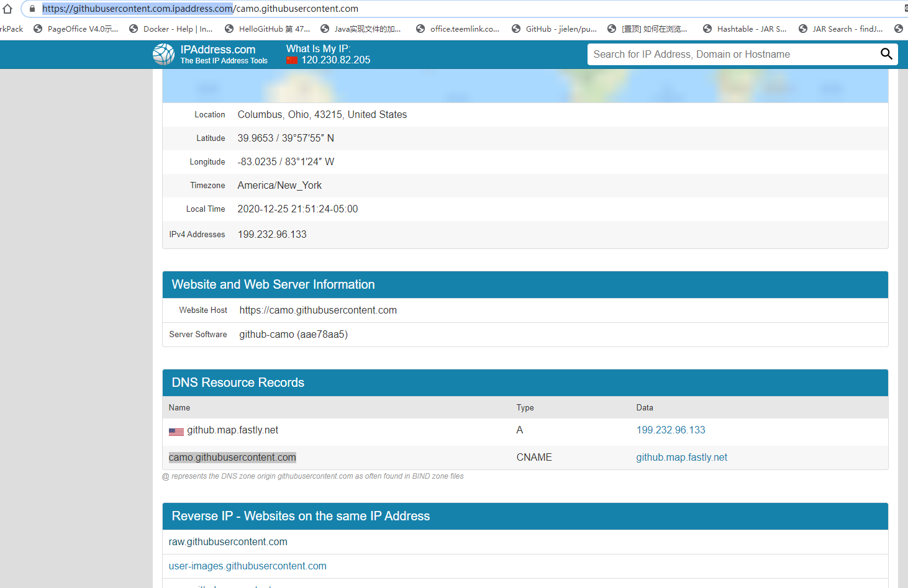Open the HelloGitHub 第 47 bookmark
908x588 pixels.
tap(268, 29)
